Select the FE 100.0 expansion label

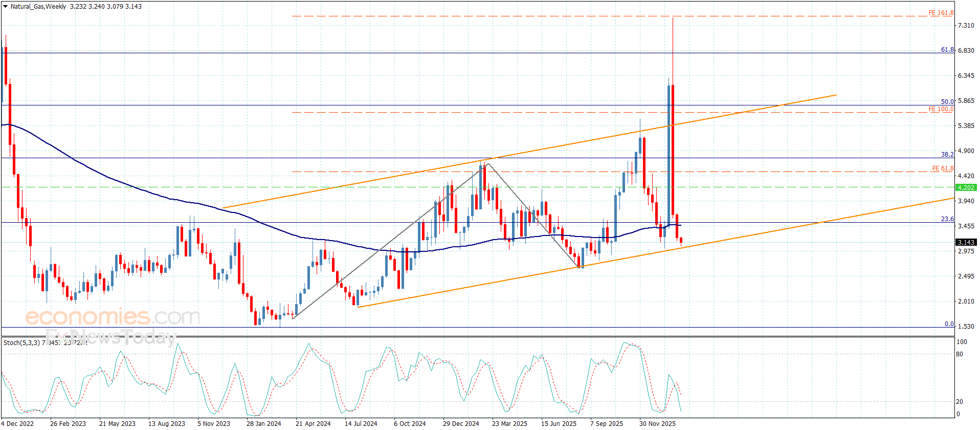click(x=941, y=109)
